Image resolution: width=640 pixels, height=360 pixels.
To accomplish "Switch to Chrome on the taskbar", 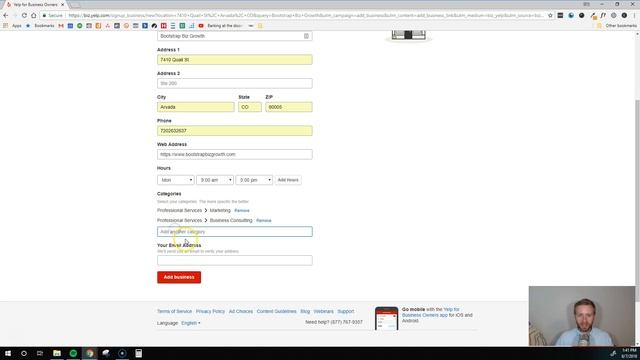I will coord(89,353).
